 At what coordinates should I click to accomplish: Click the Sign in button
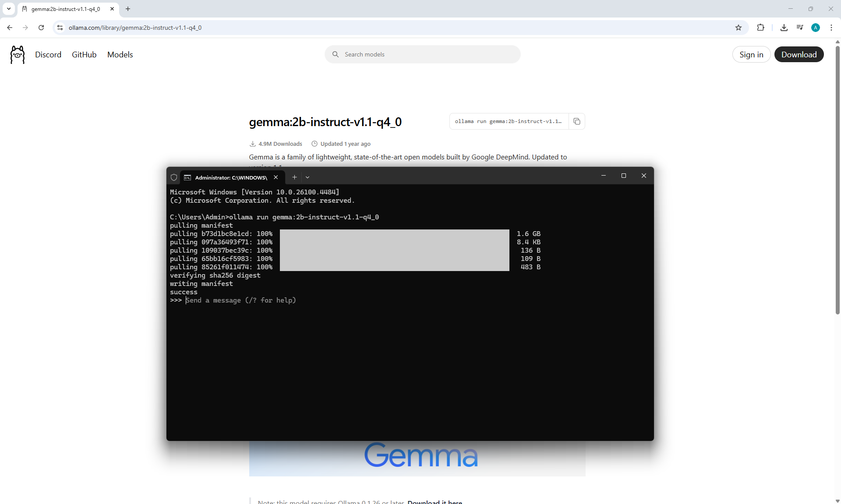[751, 55]
